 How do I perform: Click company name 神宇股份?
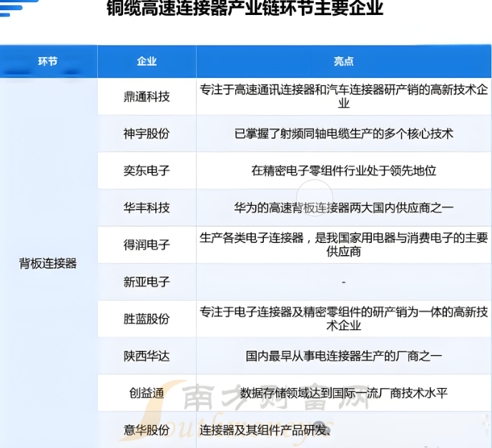pos(147,134)
